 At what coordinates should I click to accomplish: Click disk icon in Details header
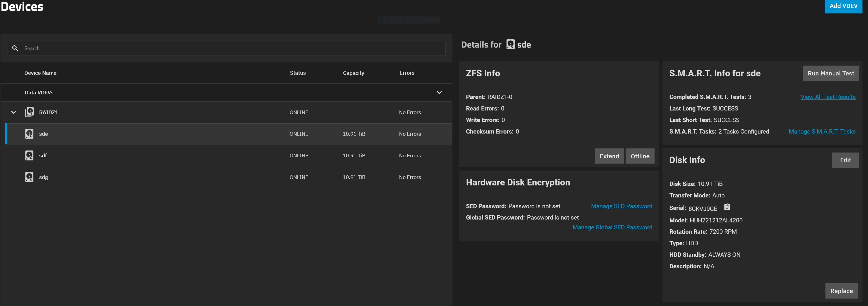(510, 44)
